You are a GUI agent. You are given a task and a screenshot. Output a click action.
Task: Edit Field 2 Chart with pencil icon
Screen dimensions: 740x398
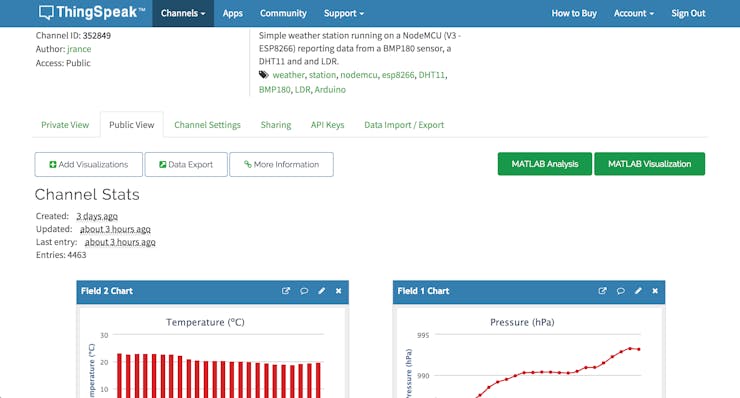coord(321,291)
